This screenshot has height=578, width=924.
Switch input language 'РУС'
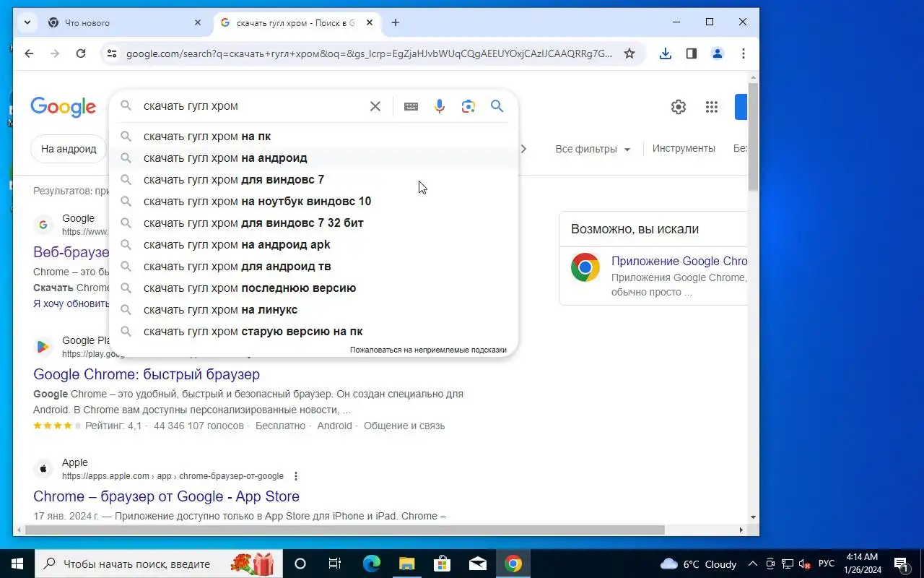coord(827,564)
